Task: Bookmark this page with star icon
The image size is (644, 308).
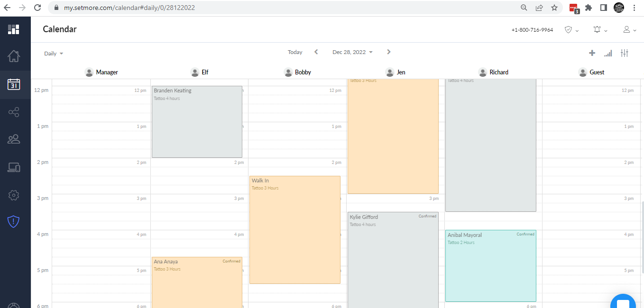Action: pos(554,8)
